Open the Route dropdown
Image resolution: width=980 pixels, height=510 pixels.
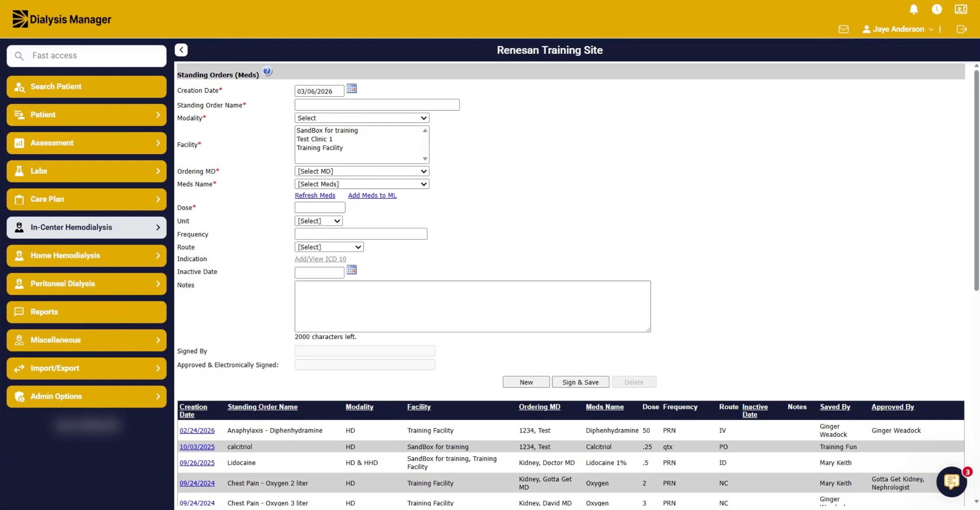point(329,247)
